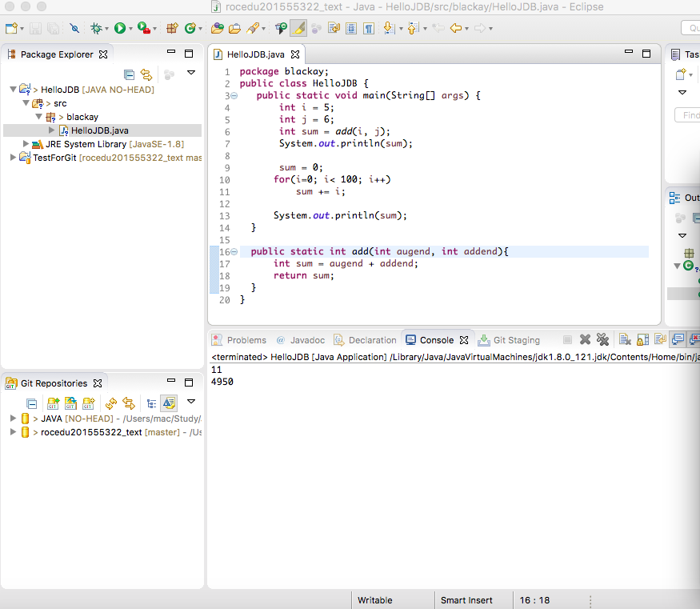This screenshot has height=609, width=700.
Task: Open the Run configurations dropdown arrow
Action: point(130,29)
